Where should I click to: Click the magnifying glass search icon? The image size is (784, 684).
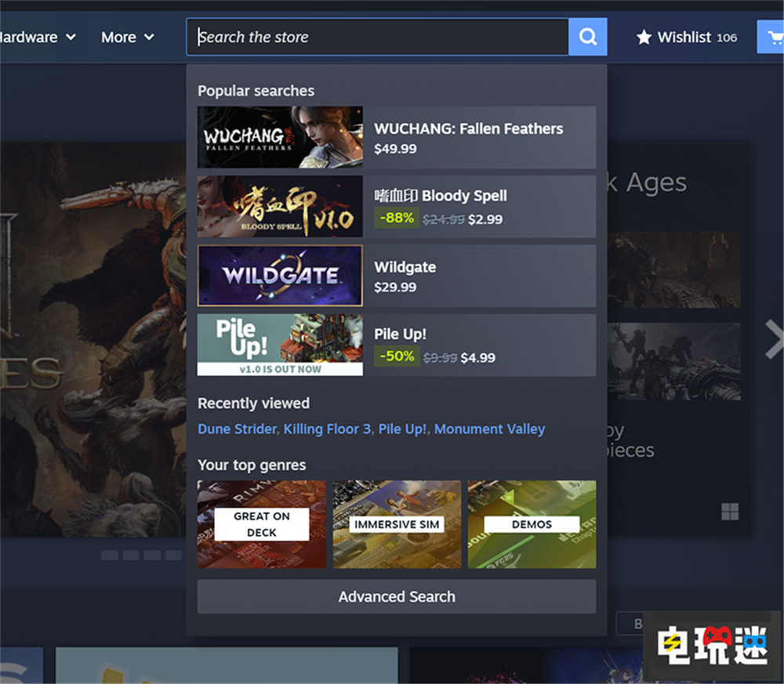[x=587, y=36]
